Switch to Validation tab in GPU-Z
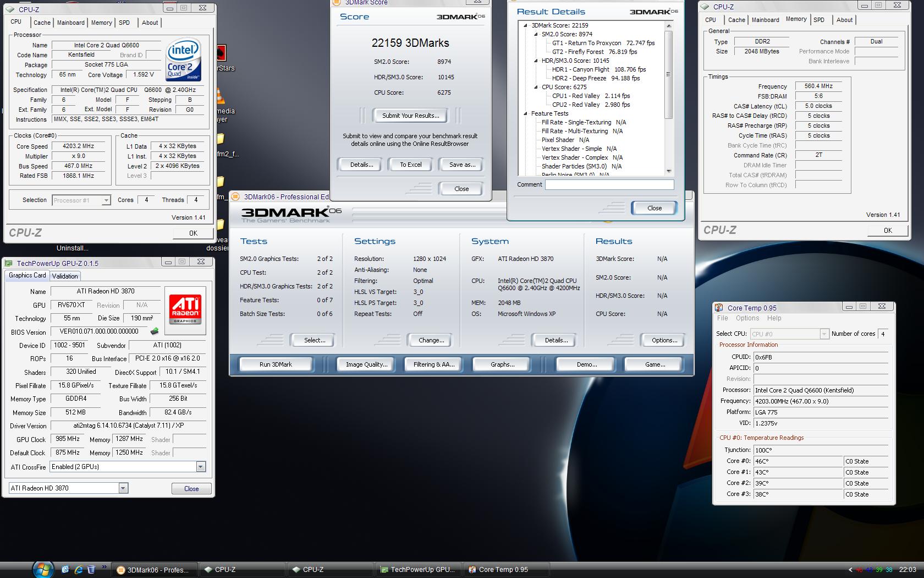924x578 pixels. point(65,276)
